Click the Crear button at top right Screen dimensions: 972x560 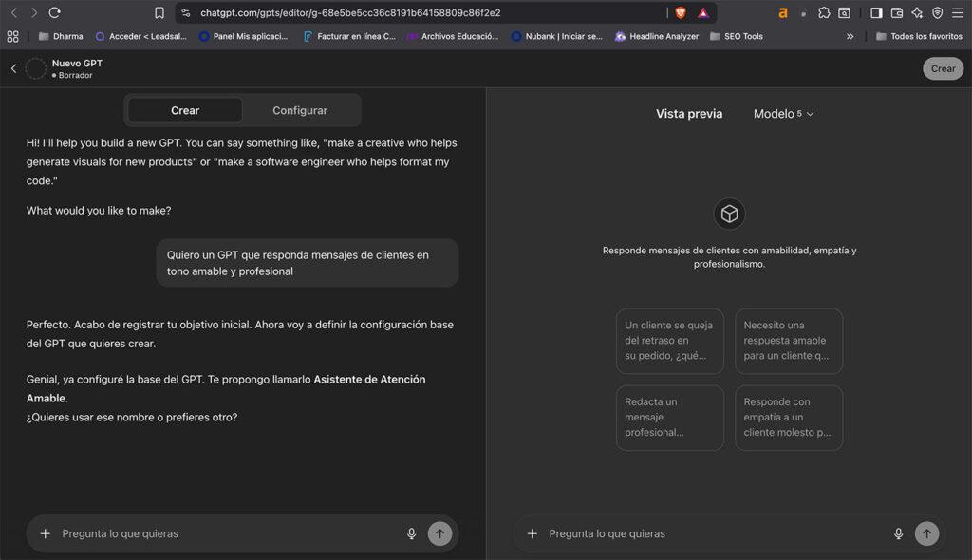click(x=943, y=69)
